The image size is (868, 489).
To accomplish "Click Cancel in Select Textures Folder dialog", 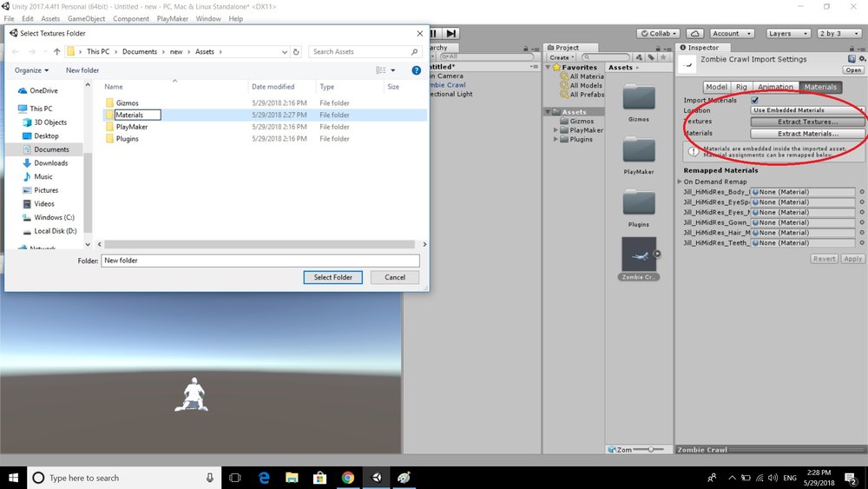I will 395,277.
